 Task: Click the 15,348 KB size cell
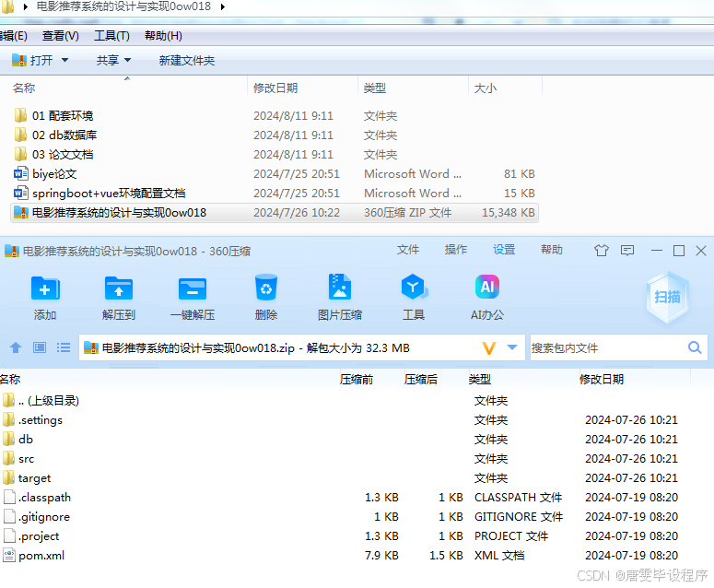[509, 213]
